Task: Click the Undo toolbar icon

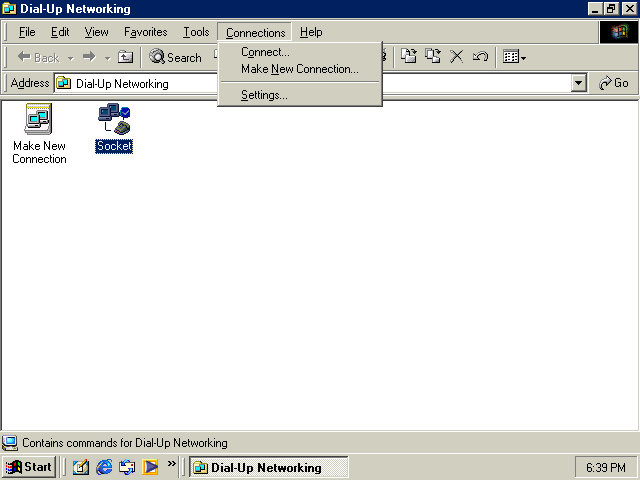Action: [480, 56]
